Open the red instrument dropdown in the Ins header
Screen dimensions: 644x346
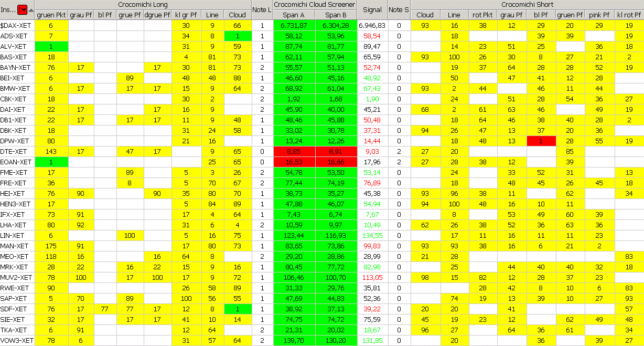pyautogui.click(x=22, y=10)
